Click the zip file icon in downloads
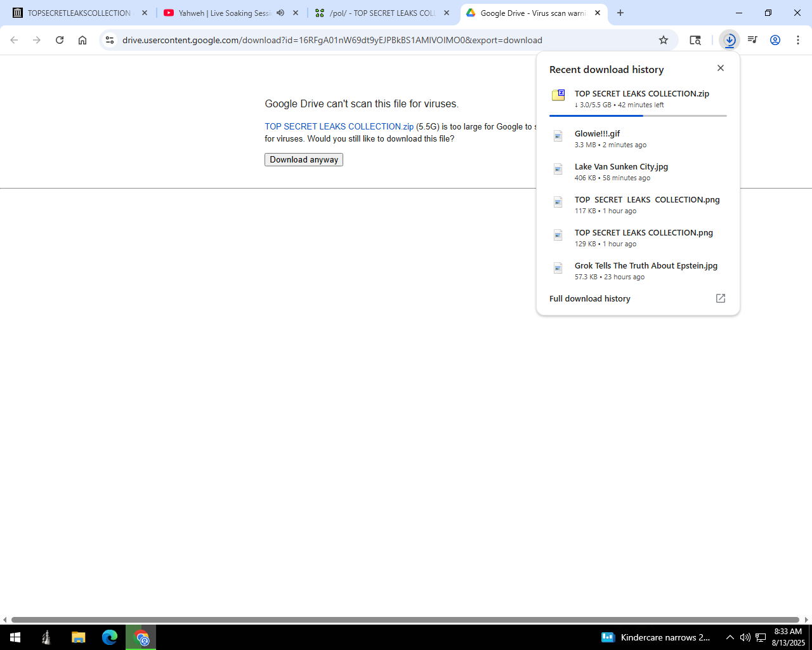812x650 pixels. click(x=558, y=96)
